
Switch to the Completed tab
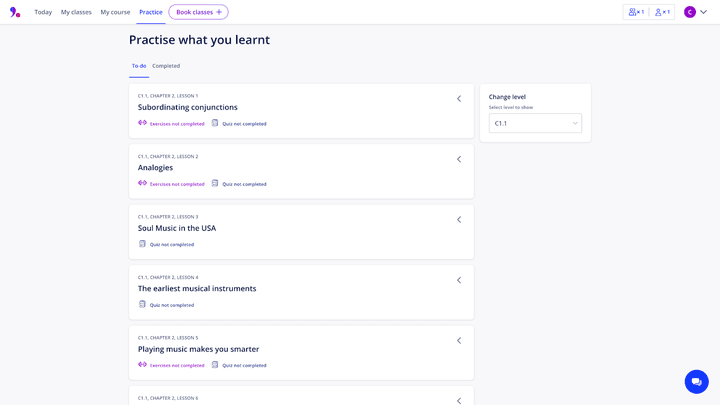point(166,66)
